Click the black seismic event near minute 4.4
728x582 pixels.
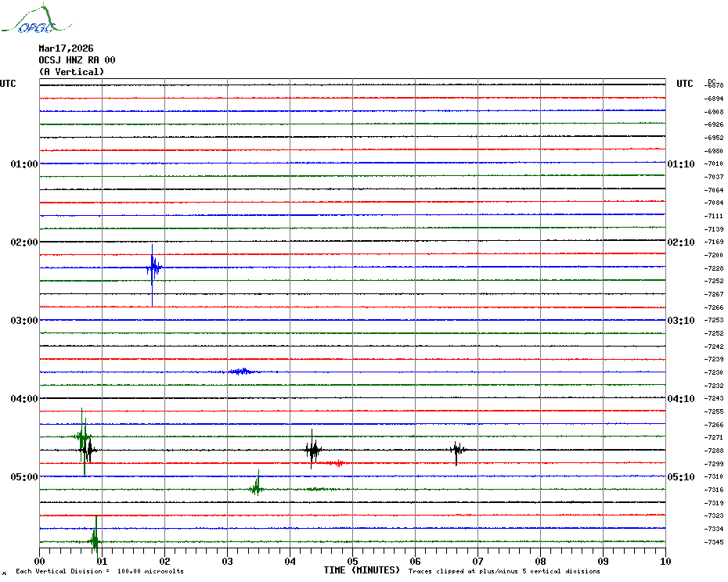point(312,450)
